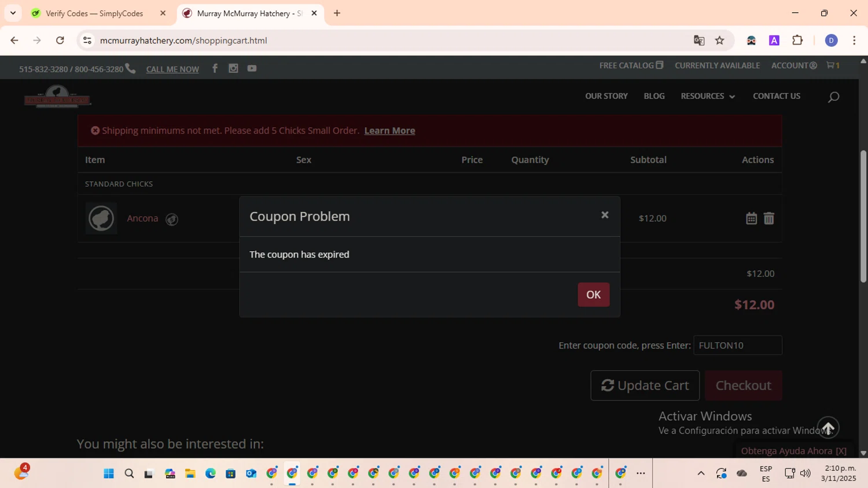
Task: Open Chrome three-dot menu
Action: (x=854, y=41)
